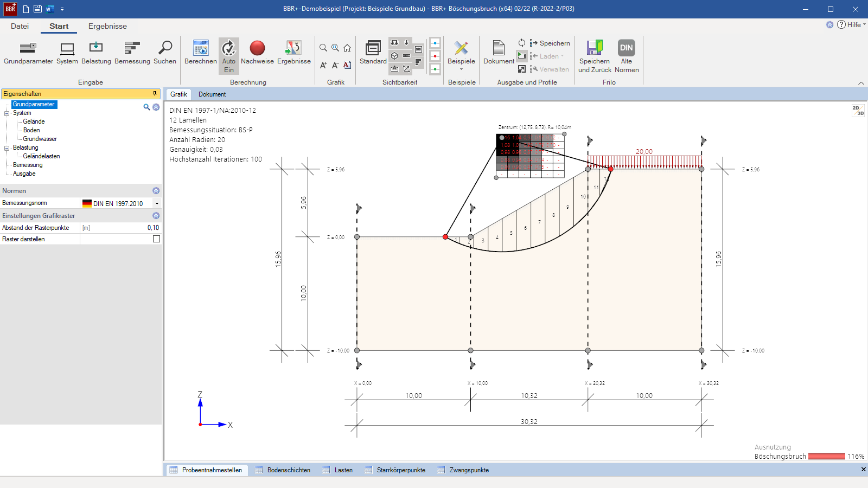This screenshot has height=488, width=868.
Task: Select Grundwasser in the tree
Action: [40, 139]
